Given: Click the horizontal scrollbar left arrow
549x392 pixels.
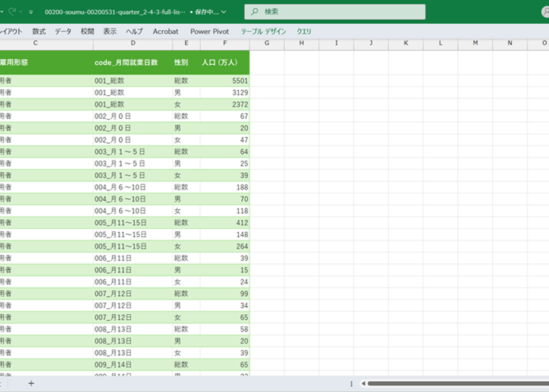Looking at the screenshot, I should click(x=364, y=384).
